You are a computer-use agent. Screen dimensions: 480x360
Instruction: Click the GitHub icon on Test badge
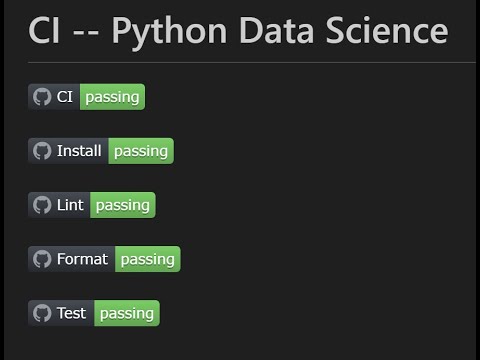pyautogui.click(x=42, y=313)
